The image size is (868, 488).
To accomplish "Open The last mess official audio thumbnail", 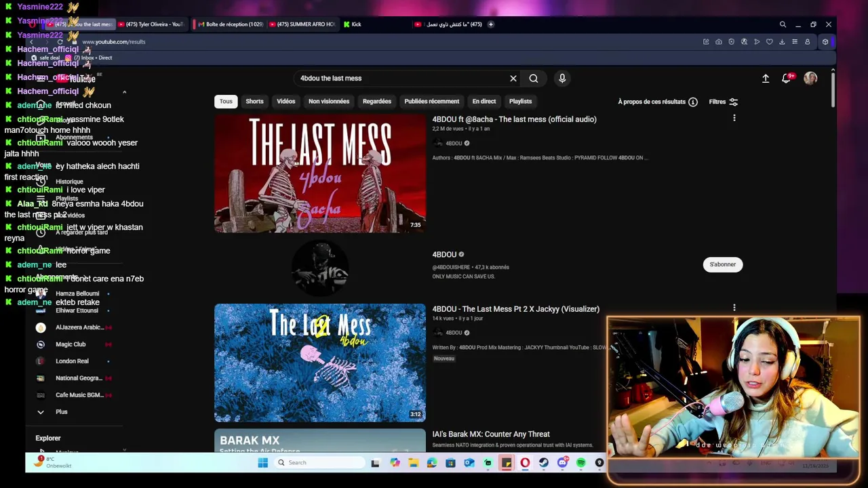I will click(x=320, y=174).
